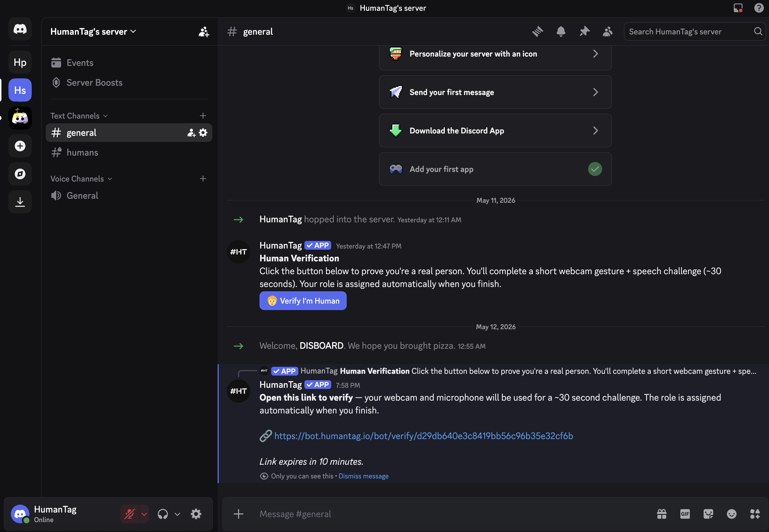This screenshot has height=532, width=769.
Task: Open User Settings gear
Action: (x=196, y=514)
